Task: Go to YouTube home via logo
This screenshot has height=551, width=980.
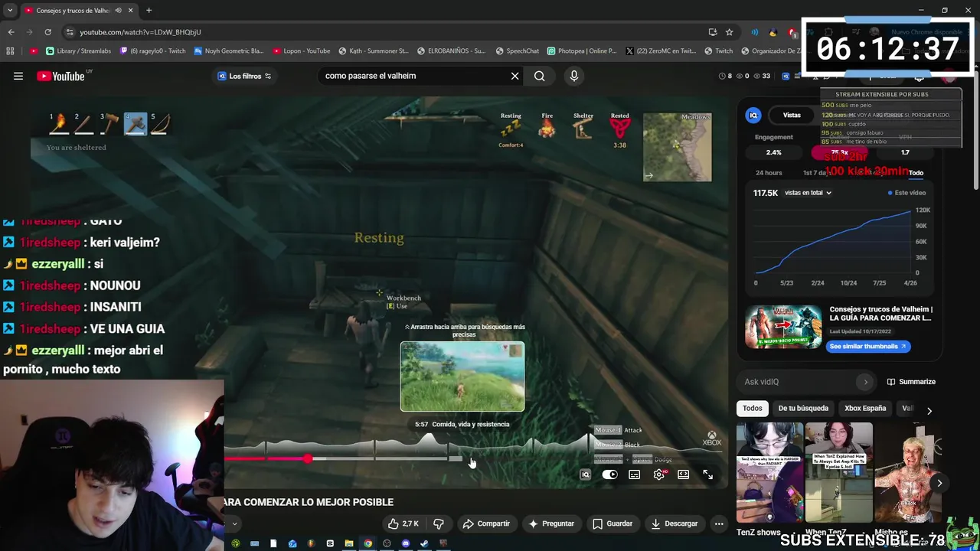Action: point(60,76)
